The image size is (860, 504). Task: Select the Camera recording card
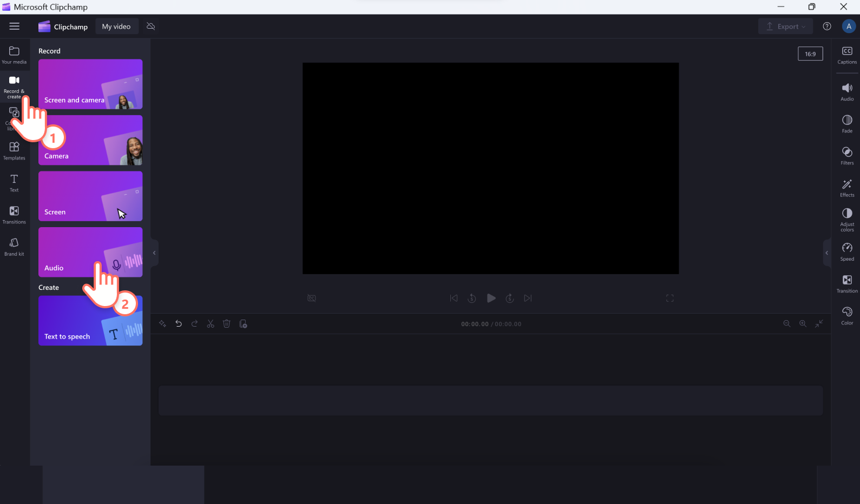[90, 140]
